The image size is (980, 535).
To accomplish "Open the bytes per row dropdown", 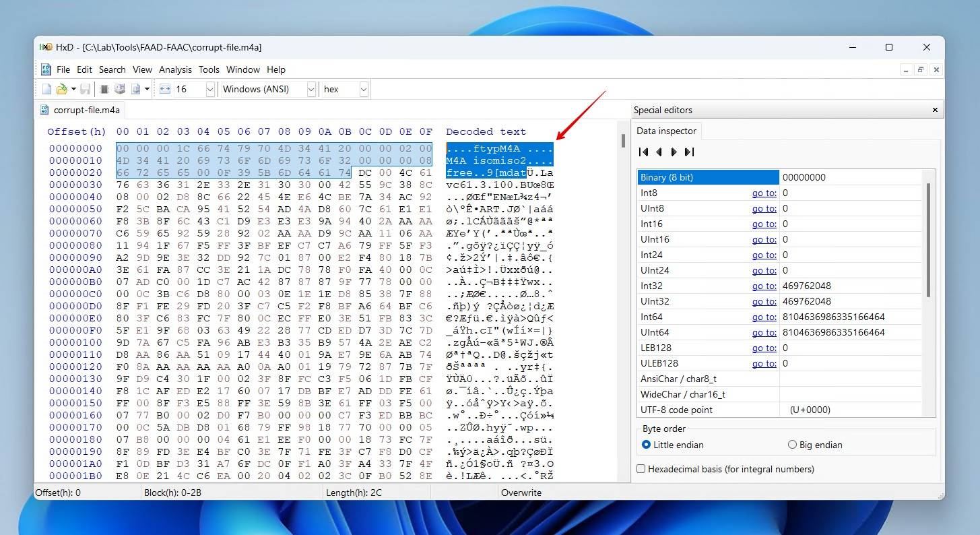I will 209,89.
